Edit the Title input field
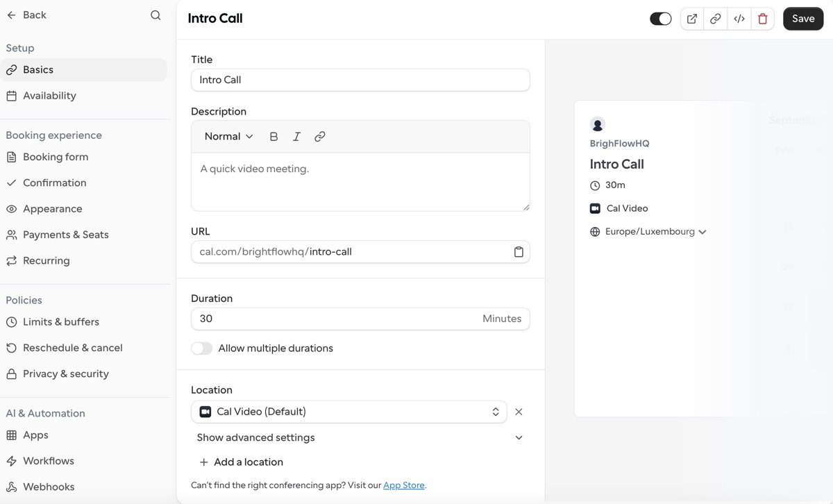The image size is (833, 504). 360,80
